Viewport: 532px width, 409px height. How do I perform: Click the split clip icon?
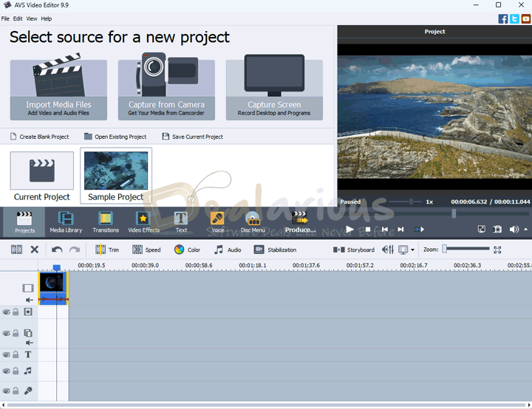pos(16,250)
